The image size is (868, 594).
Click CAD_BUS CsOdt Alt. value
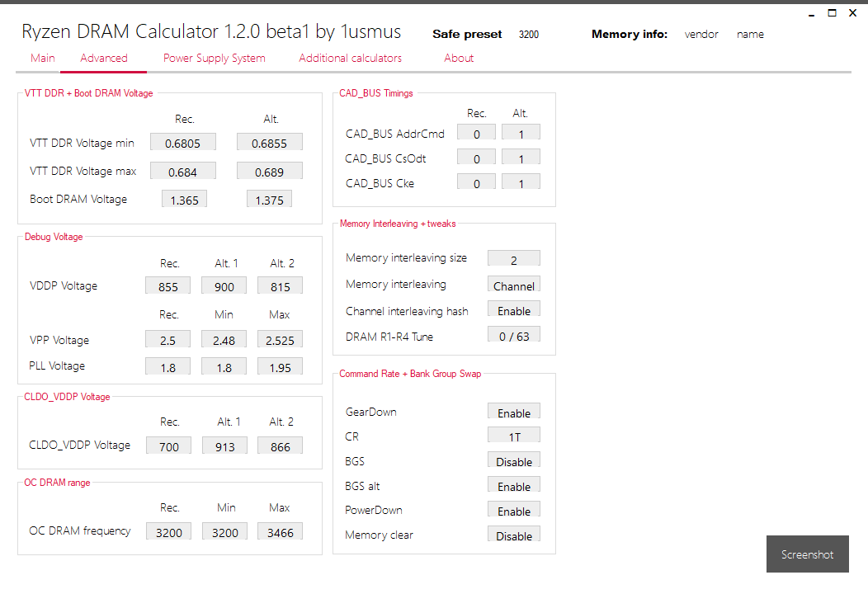pos(521,158)
